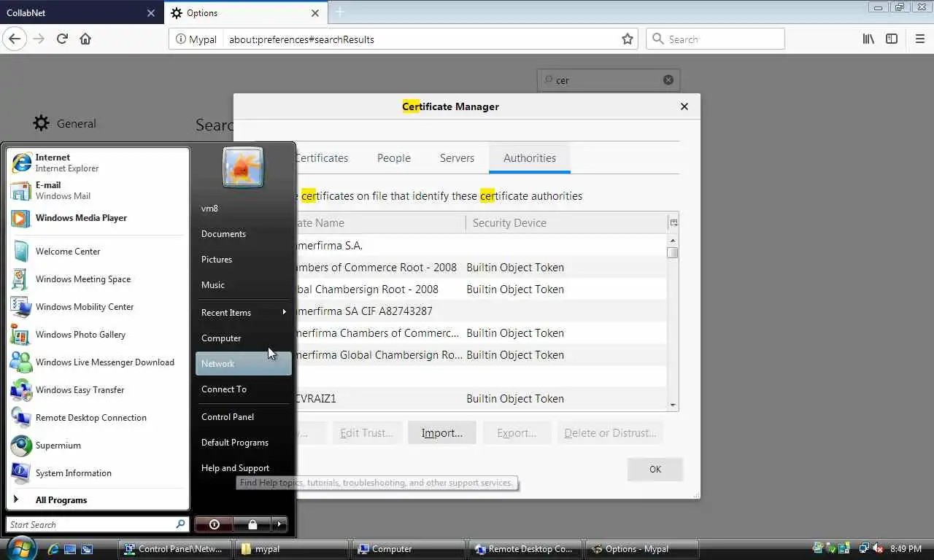Click the user account picture
Screen dimensions: 934x560
pos(242,167)
